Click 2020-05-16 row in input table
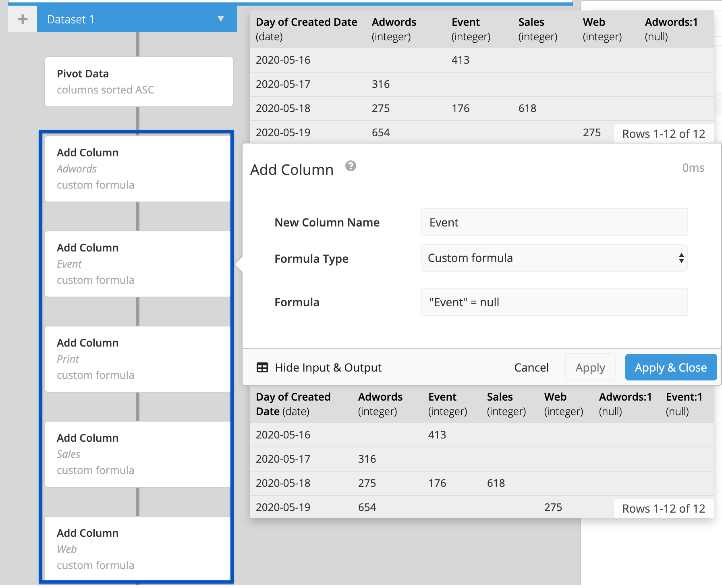Screen dimensions: 722x588 pos(481,60)
